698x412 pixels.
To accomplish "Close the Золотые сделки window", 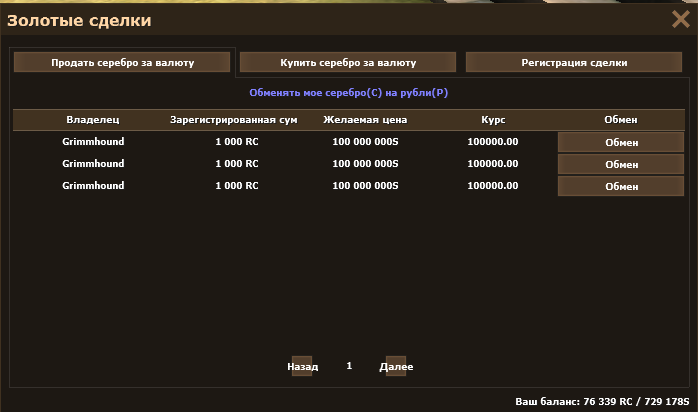I will coord(680,19).
